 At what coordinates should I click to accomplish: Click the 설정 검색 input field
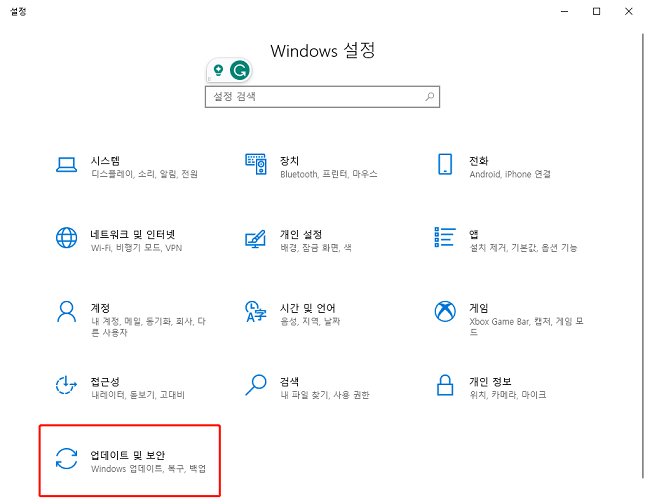[322, 97]
